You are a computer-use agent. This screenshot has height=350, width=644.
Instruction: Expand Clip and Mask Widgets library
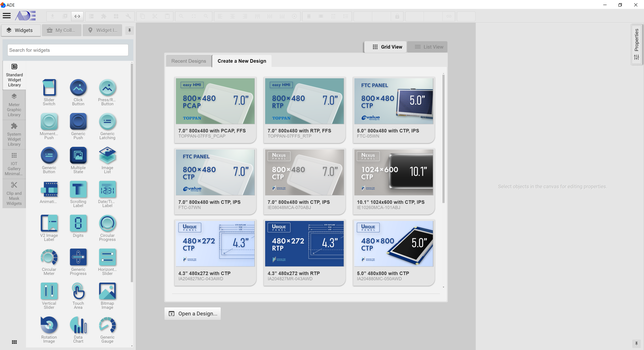14,193
